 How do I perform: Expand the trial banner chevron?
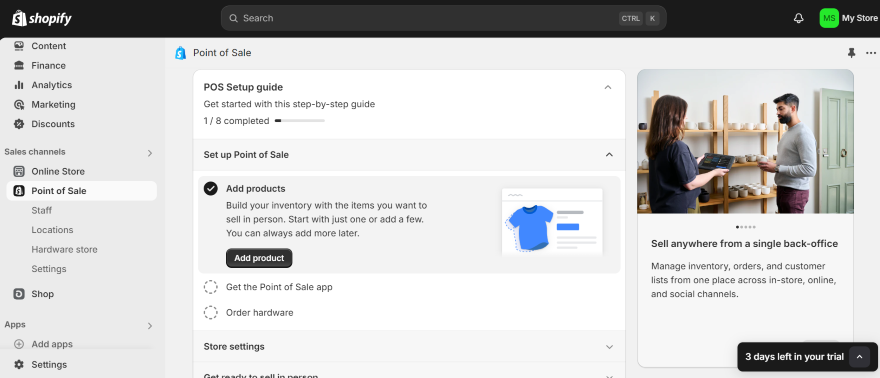click(859, 357)
